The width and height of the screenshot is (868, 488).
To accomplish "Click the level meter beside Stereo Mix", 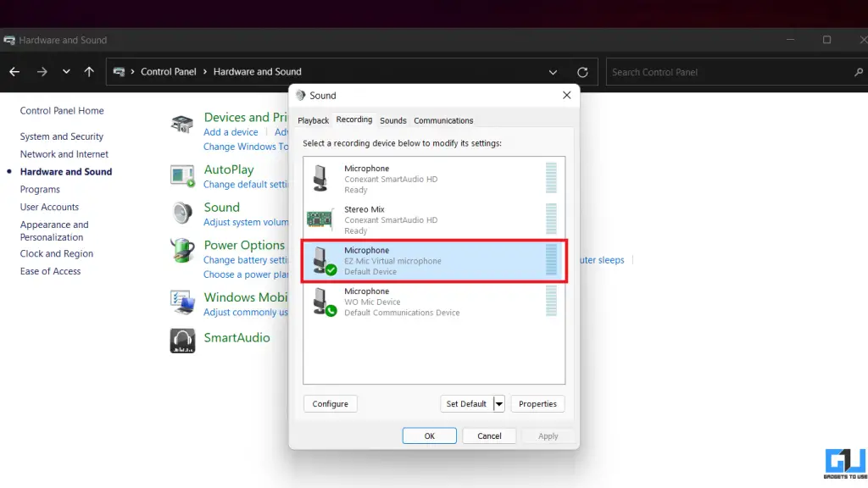I will pyautogui.click(x=552, y=219).
